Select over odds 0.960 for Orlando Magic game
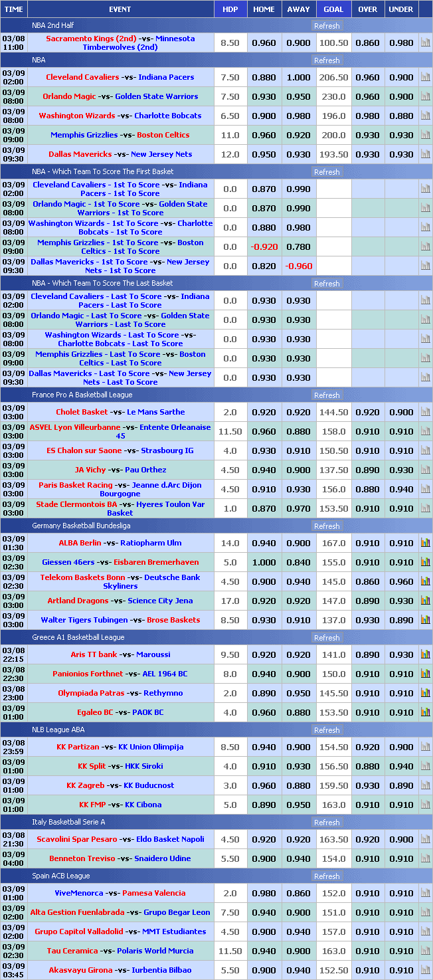Screen dimensions: 433x980 pos(367,96)
